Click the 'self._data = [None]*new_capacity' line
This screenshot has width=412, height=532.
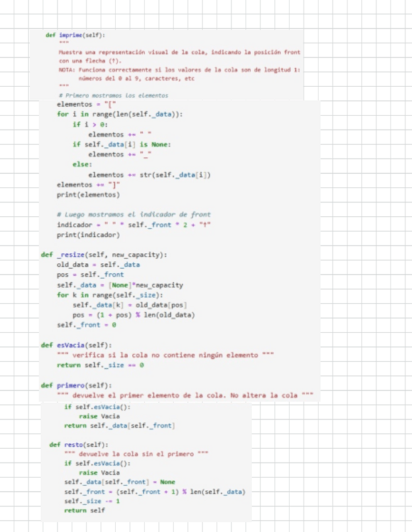click(120, 285)
